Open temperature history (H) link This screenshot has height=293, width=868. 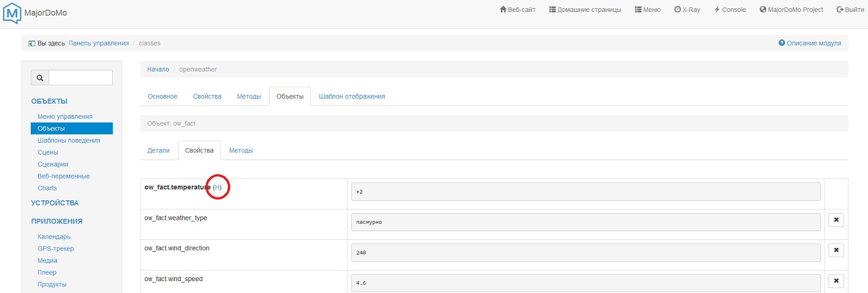point(217,187)
